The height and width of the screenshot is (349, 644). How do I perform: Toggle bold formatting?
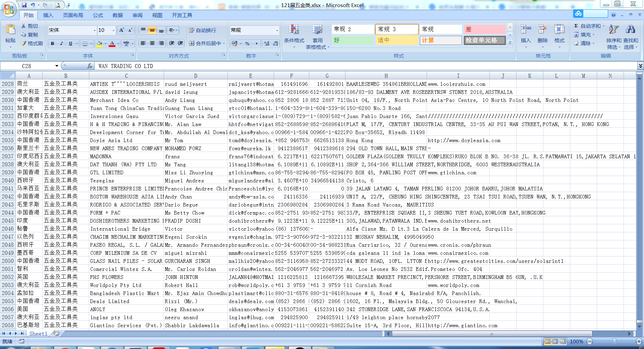point(52,44)
